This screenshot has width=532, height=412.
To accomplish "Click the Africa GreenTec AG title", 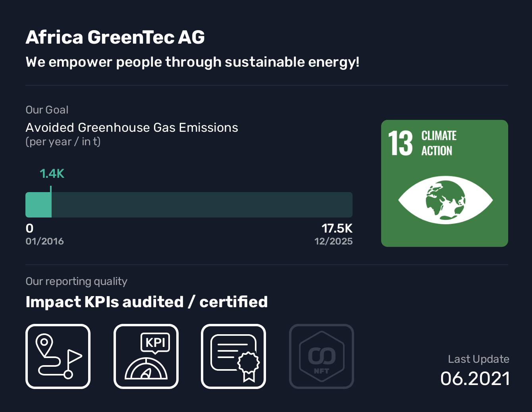I will coord(115,37).
